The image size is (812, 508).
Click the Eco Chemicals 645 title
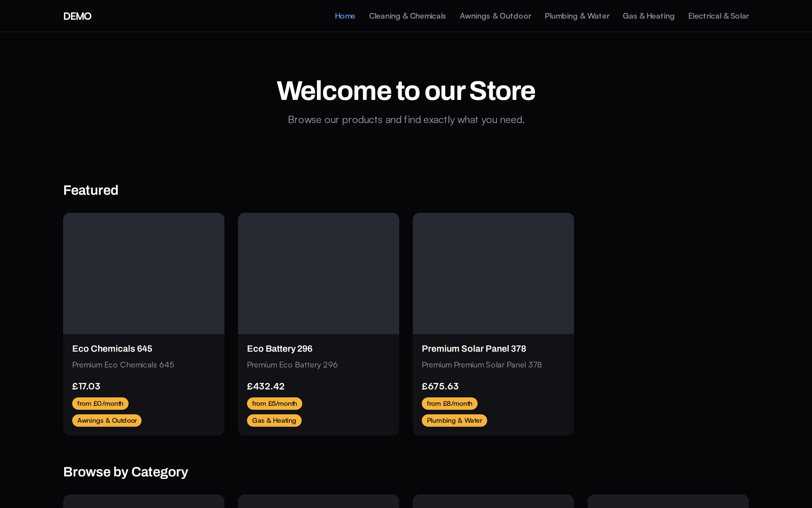point(112,349)
